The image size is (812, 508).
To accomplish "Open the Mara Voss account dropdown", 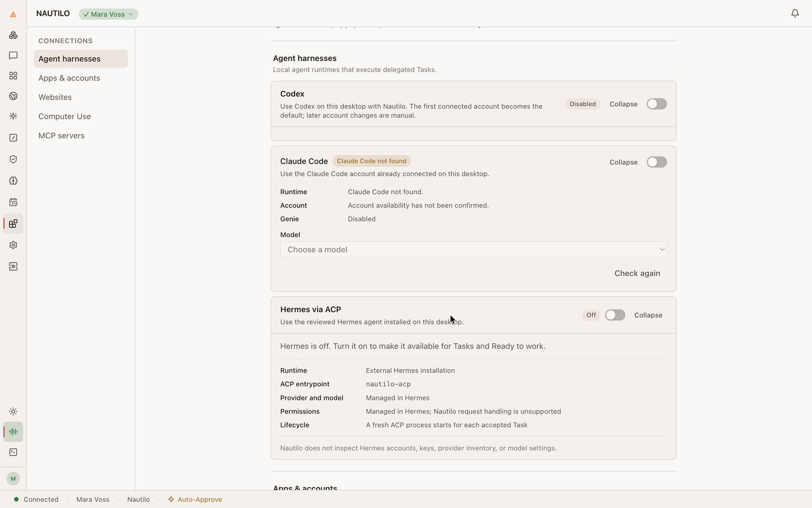I will (108, 14).
